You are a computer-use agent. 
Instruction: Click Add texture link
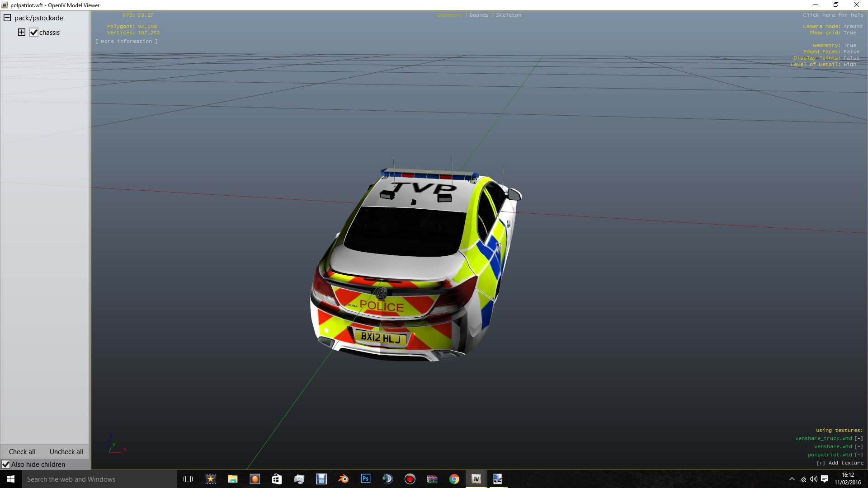pos(840,463)
